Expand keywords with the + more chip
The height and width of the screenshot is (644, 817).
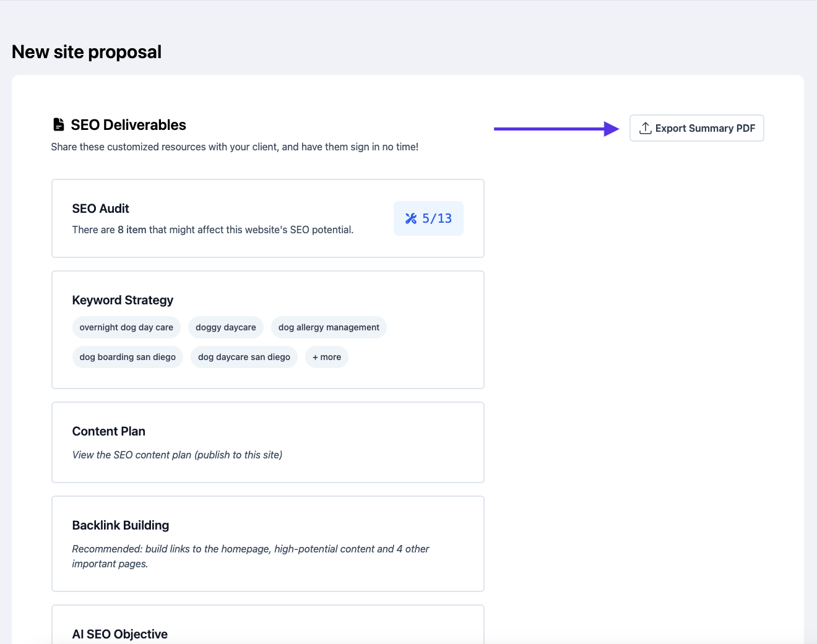[326, 357]
